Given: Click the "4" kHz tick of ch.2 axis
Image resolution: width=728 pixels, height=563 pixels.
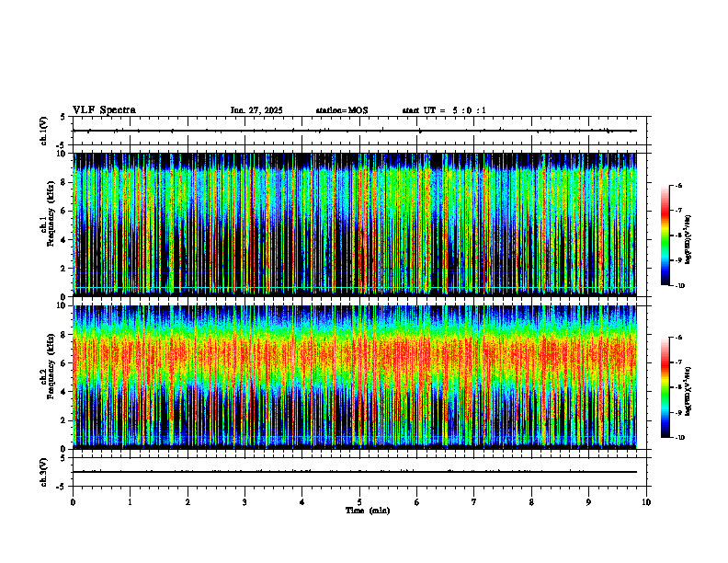Looking at the screenshot, I should [x=64, y=392].
